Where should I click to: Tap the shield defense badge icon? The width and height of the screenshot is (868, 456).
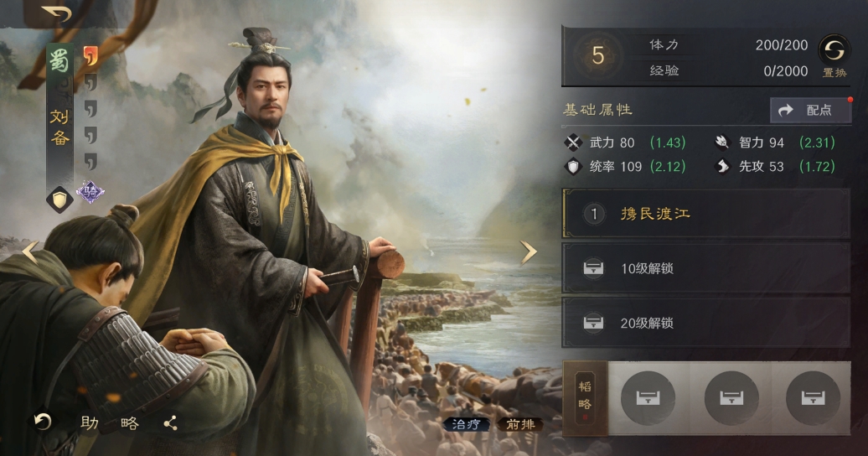pos(59,199)
